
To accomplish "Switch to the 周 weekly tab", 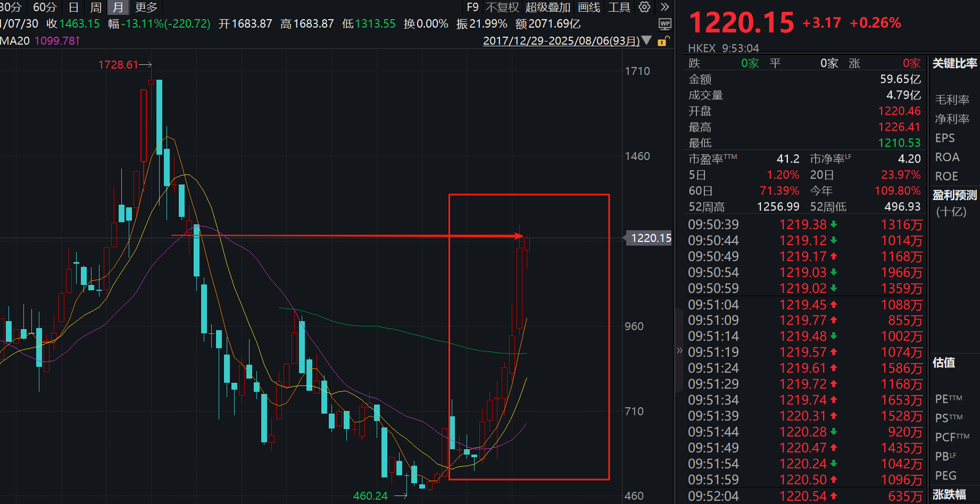I will (x=95, y=7).
